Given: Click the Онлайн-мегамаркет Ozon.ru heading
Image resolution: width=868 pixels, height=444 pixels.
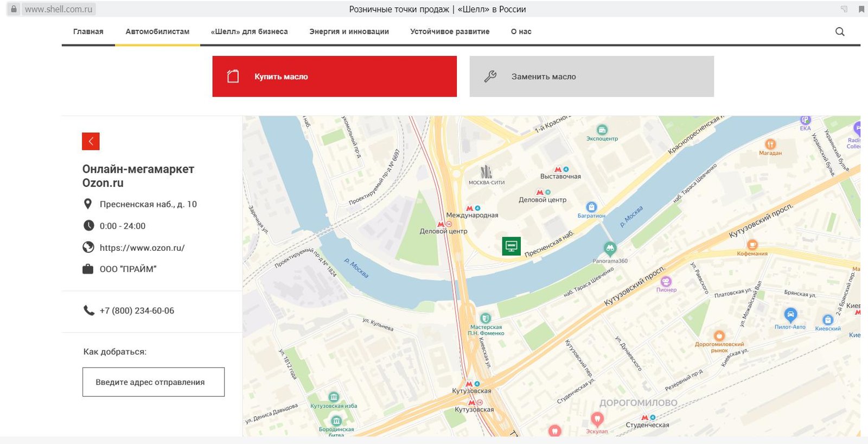Looking at the screenshot, I should point(138,176).
